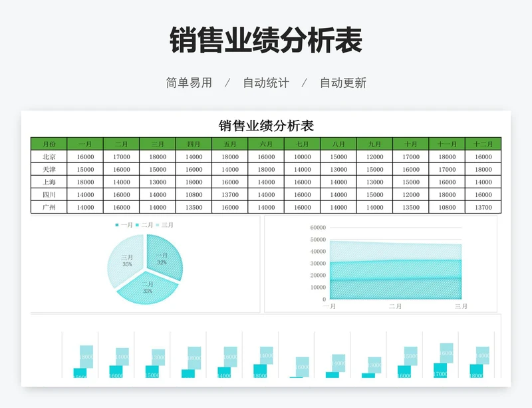Click 广州's 四月 cell showing 13500
532x408 pixels.
pos(194,207)
